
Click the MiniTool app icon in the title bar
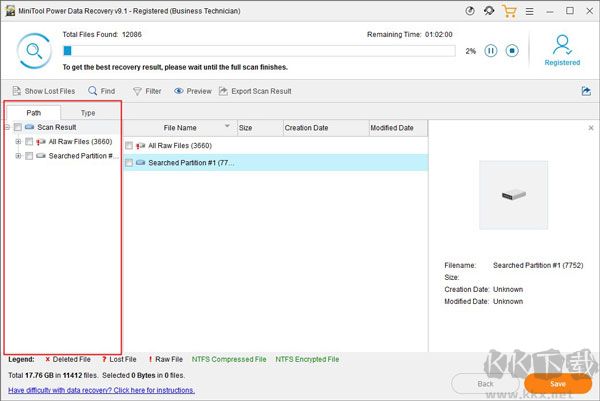(10, 11)
